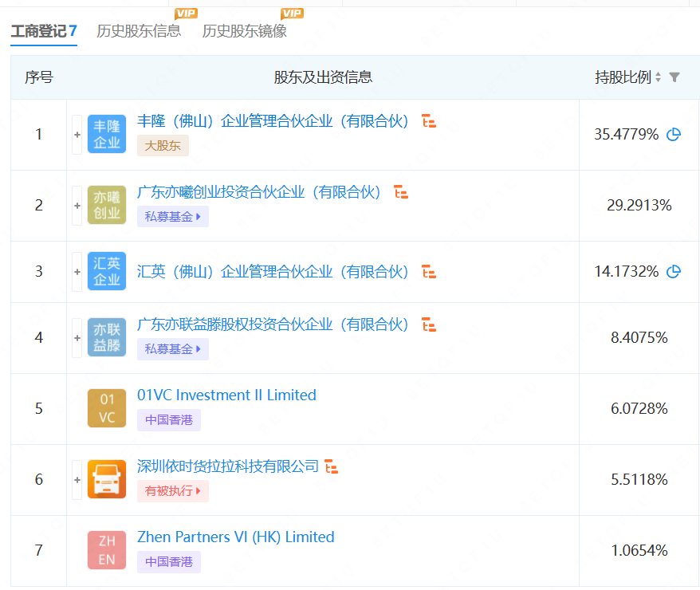Screen dimensions: 700x590
Task: Click VIP badge above 历史股东镜像
Action: [292, 14]
